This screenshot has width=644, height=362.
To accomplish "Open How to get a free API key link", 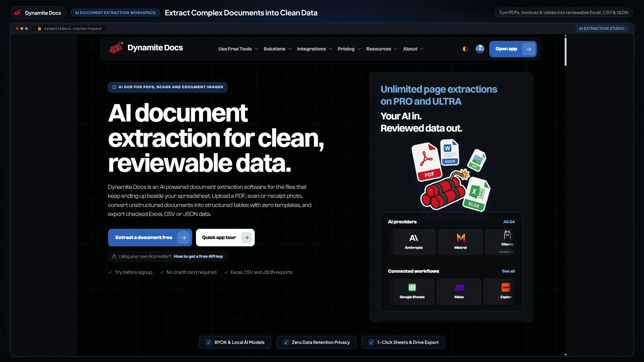I will click(198, 256).
